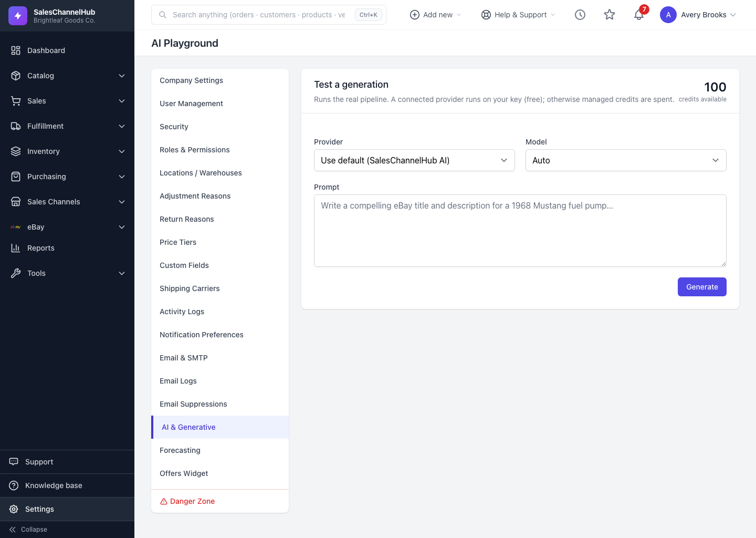Select Notification Preferences

[x=220, y=335]
